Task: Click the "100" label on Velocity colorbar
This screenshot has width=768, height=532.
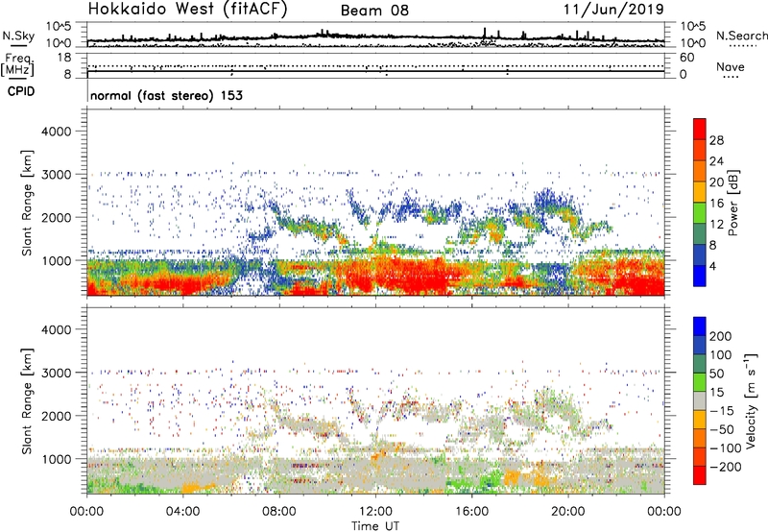Action: tap(721, 355)
